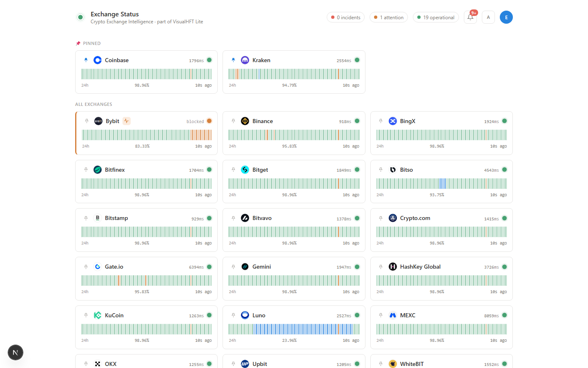Click the Bitfinex leaf logo

click(98, 170)
